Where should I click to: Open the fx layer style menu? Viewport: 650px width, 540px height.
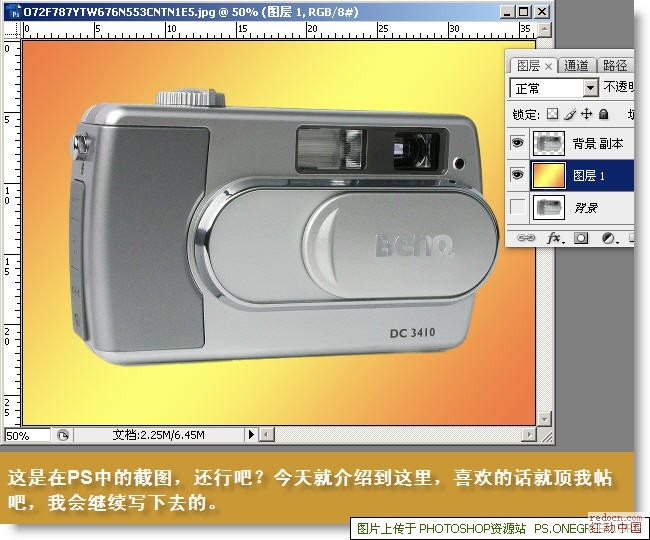click(x=555, y=238)
